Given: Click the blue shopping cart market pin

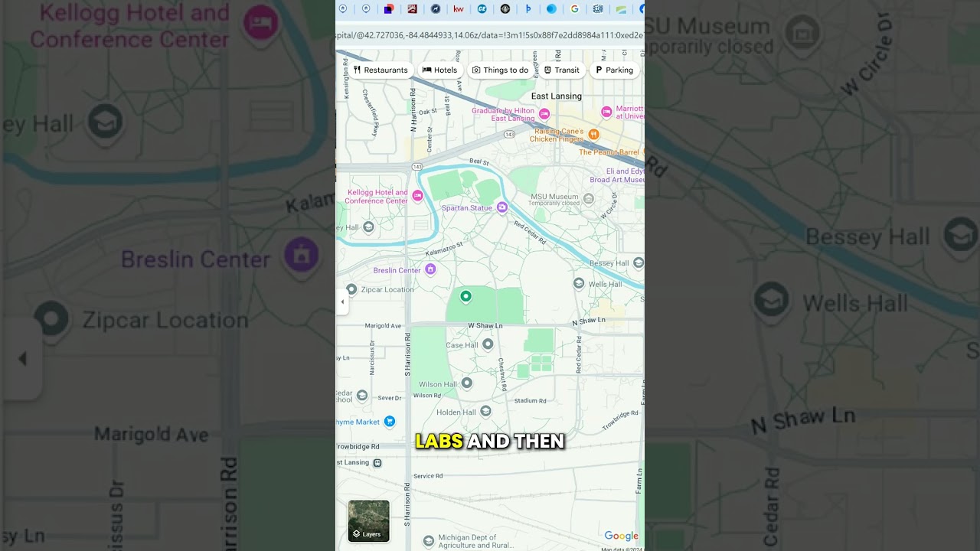Looking at the screenshot, I should click(389, 421).
